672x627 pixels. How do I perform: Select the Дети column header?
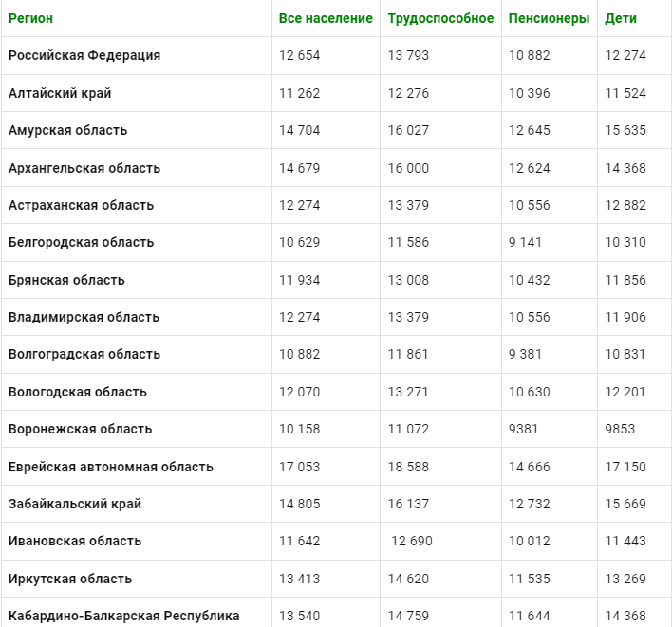tap(621, 18)
